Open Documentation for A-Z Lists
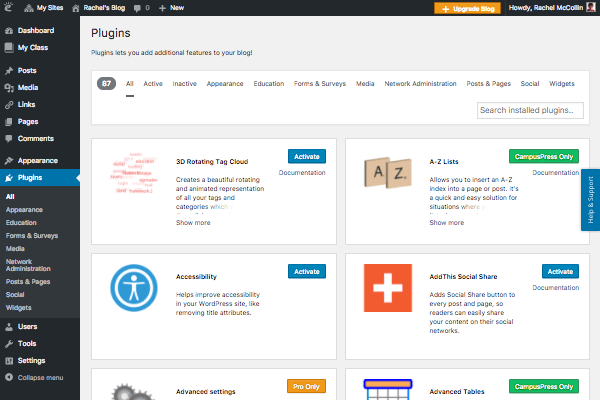The image size is (600, 400). click(556, 173)
